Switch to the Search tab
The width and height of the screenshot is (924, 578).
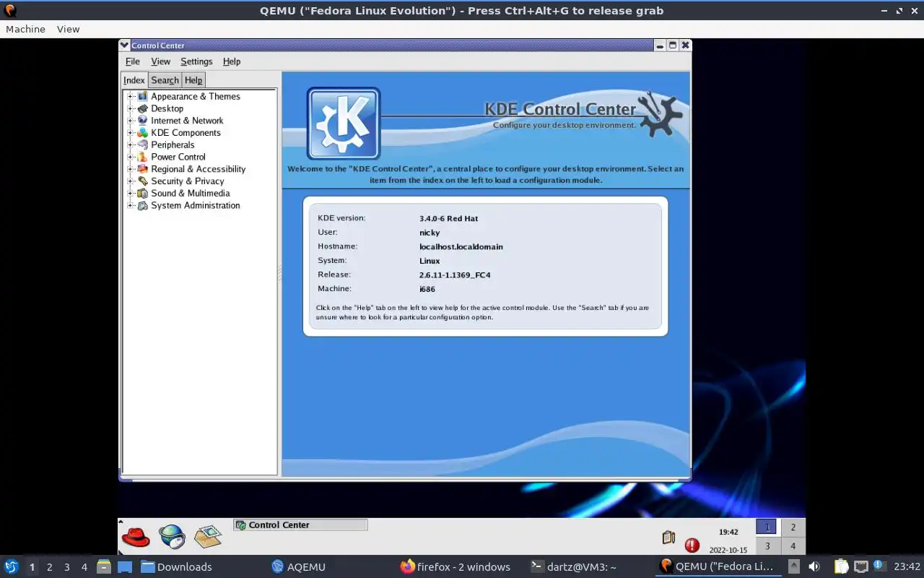pos(165,80)
